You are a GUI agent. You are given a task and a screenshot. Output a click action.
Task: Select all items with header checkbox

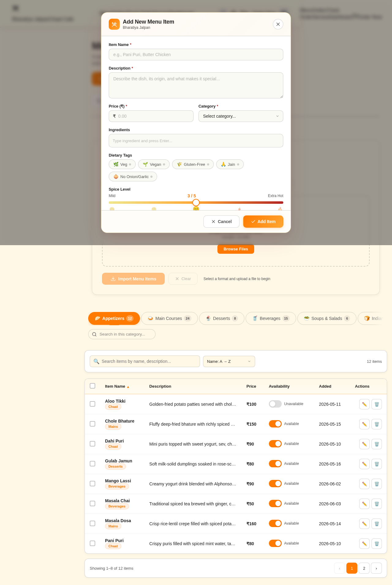pos(92,386)
